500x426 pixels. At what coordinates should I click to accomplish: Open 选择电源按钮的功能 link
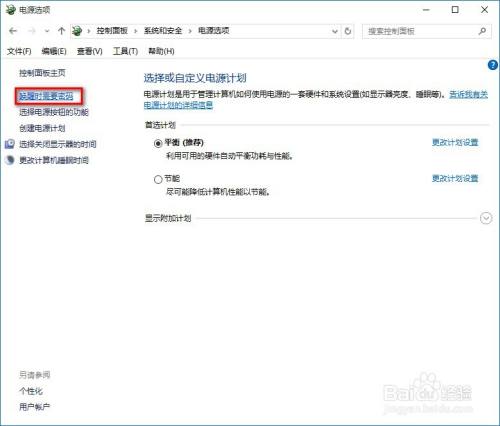click(x=54, y=112)
